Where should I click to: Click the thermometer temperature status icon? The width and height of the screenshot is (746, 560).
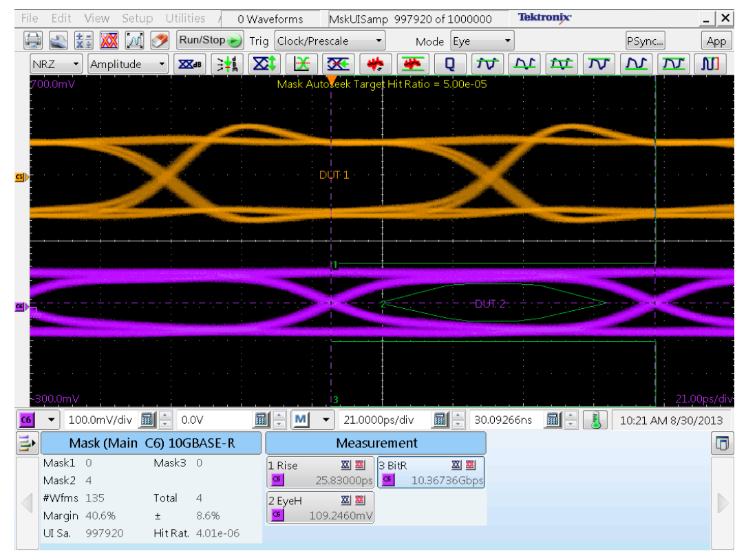595,419
